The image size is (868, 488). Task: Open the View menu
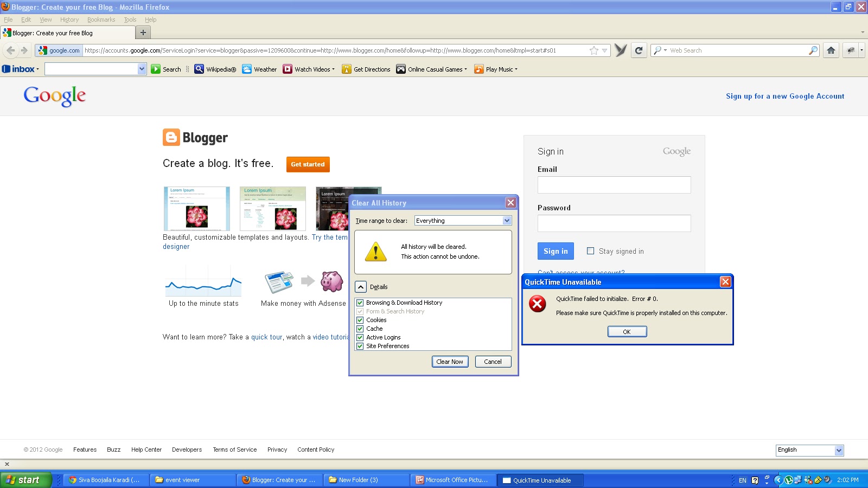click(46, 20)
